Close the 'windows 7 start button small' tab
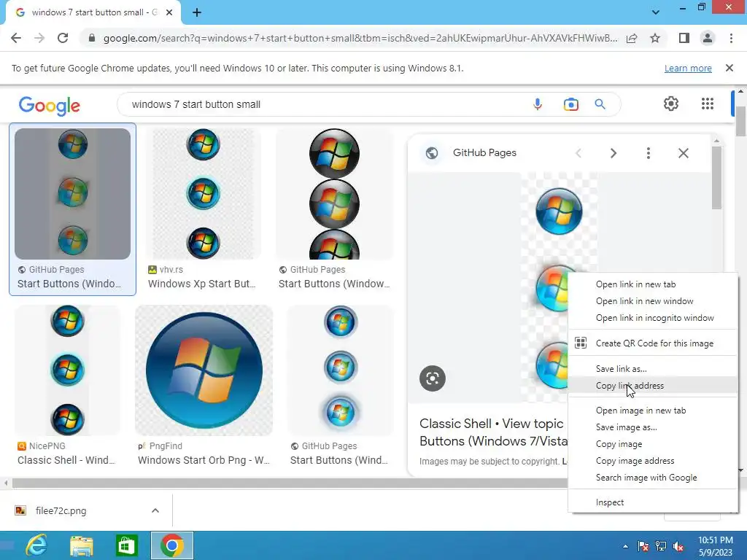Image resolution: width=747 pixels, height=560 pixels. [x=169, y=13]
